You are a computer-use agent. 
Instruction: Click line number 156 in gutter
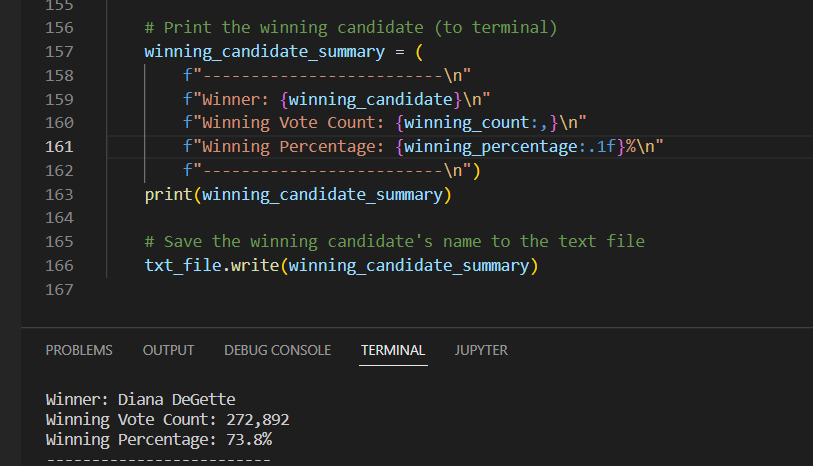59,28
